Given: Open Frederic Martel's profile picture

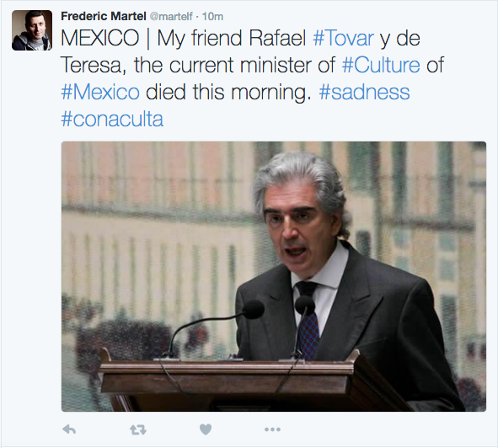Looking at the screenshot, I should pyautogui.click(x=32, y=30).
